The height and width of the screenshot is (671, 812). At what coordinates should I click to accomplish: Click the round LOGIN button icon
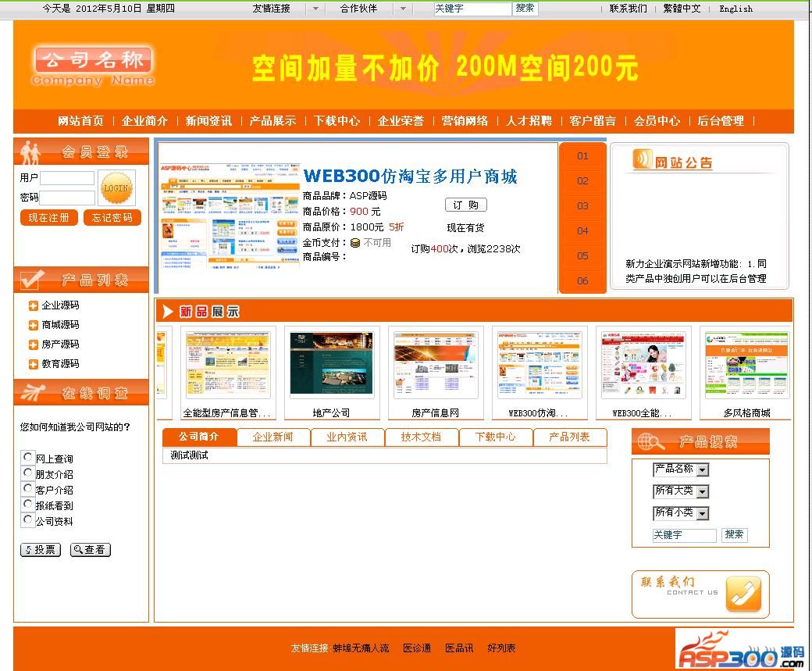(116, 187)
